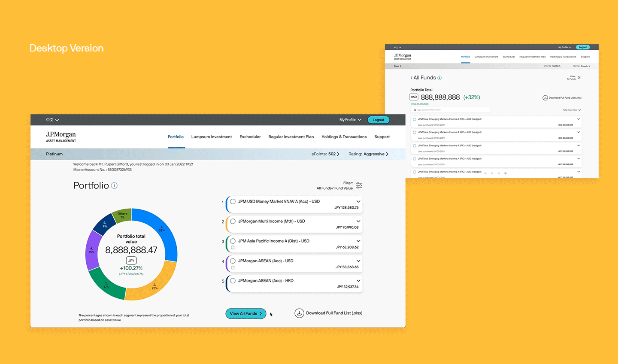
Task: Expand the JPM USD Money Market VNAV A row
Action: [358, 201]
